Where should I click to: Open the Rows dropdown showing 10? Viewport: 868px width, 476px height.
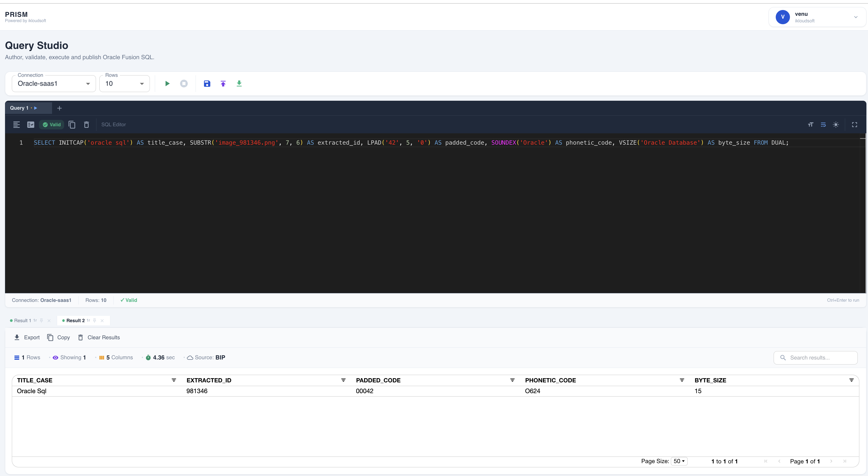click(125, 84)
